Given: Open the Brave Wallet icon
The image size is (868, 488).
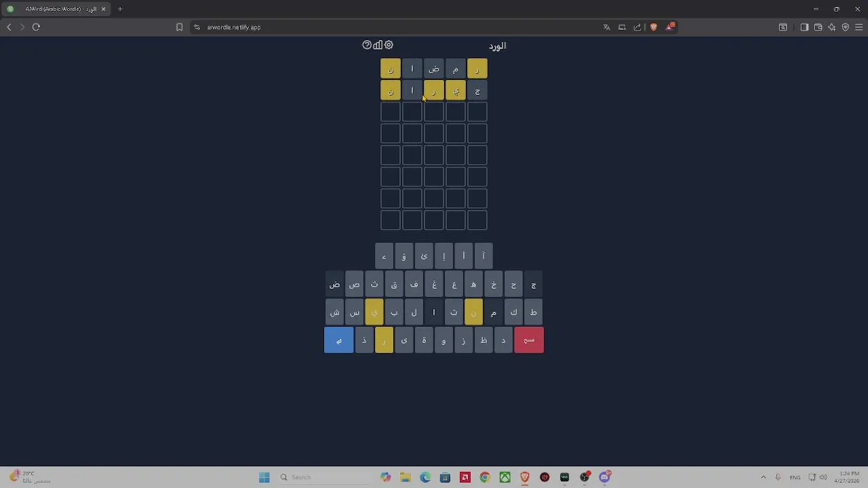Looking at the screenshot, I should [x=818, y=27].
